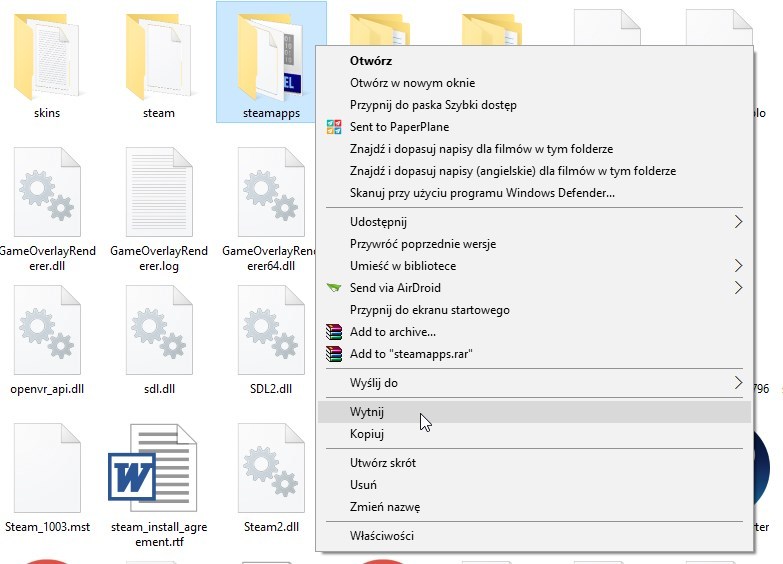Select Przypnij do paska Szybki dostęp
Image resolution: width=783 pixels, height=564 pixels.
[534, 105]
